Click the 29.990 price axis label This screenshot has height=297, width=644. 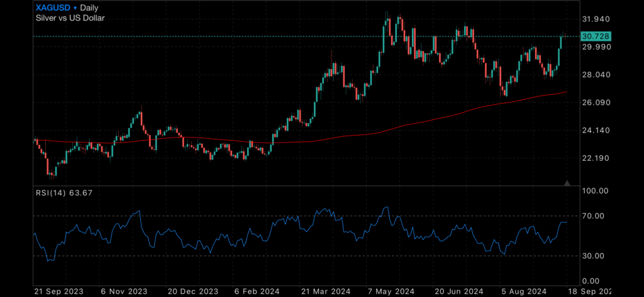point(596,47)
